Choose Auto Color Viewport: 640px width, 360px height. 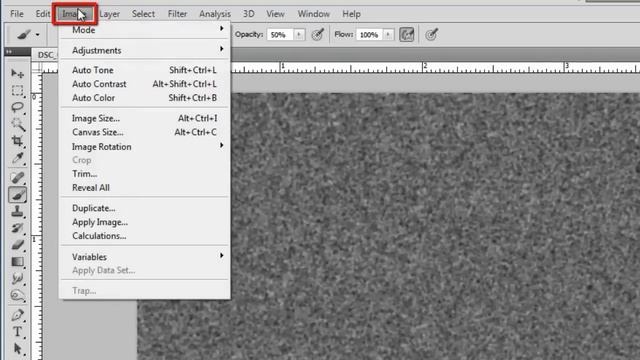[x=145, y=98]
